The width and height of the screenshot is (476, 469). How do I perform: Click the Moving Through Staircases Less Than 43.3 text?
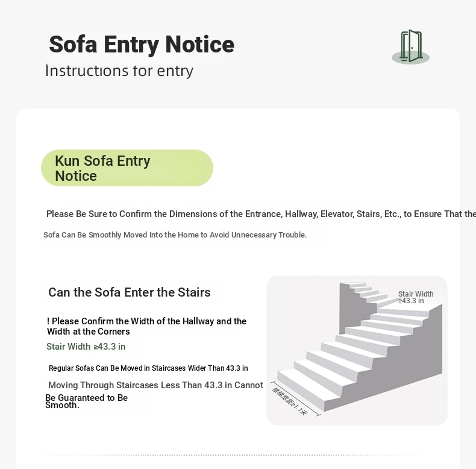coord(155,385)
